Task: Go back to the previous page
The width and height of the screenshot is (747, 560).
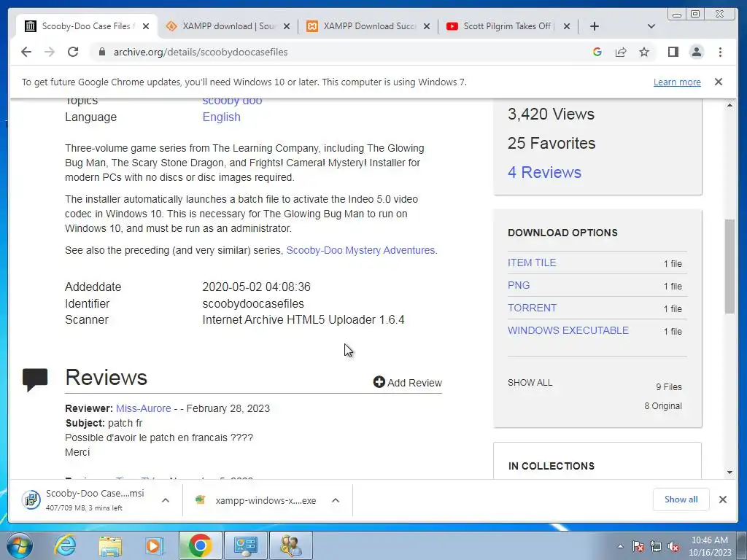Action: 26,52
